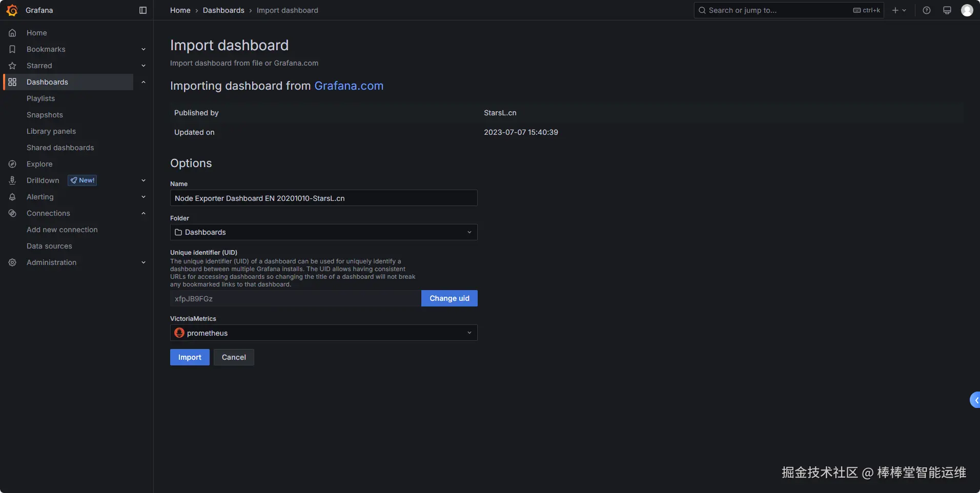
Task: Open the help question mark icon
Action: (x=927, y=10)
